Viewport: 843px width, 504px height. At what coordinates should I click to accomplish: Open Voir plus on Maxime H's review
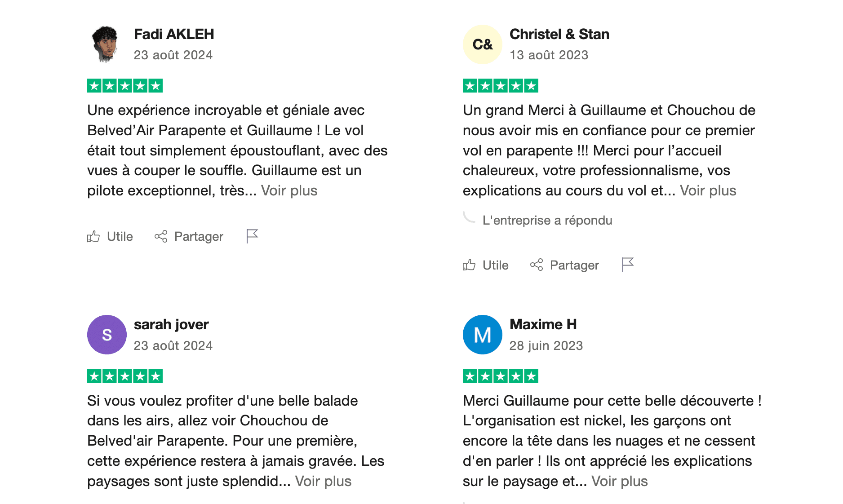(620, 481)
